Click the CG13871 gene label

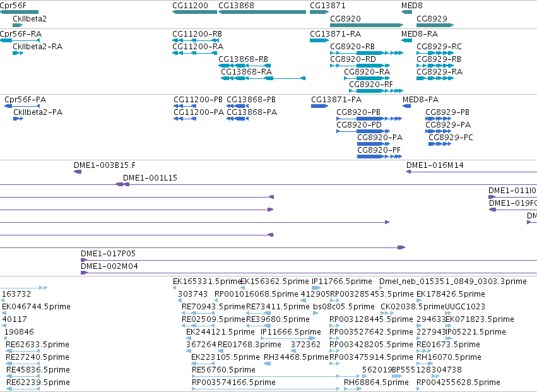(x=328, y=6)
